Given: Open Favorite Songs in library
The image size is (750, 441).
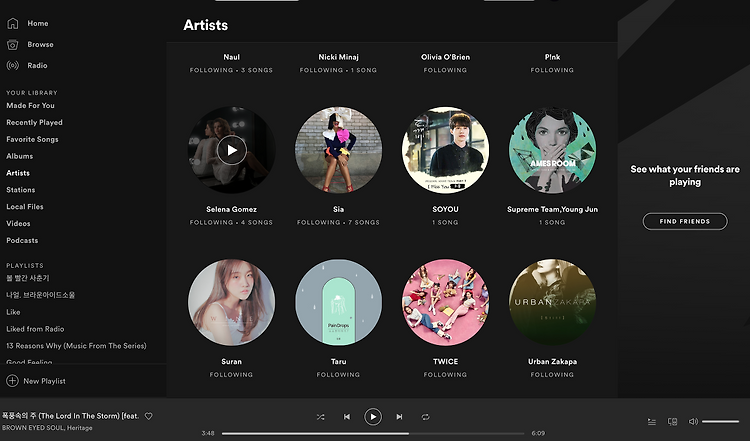Looking at the screenshot, I should pyautogui.click(x=32, y=139).
